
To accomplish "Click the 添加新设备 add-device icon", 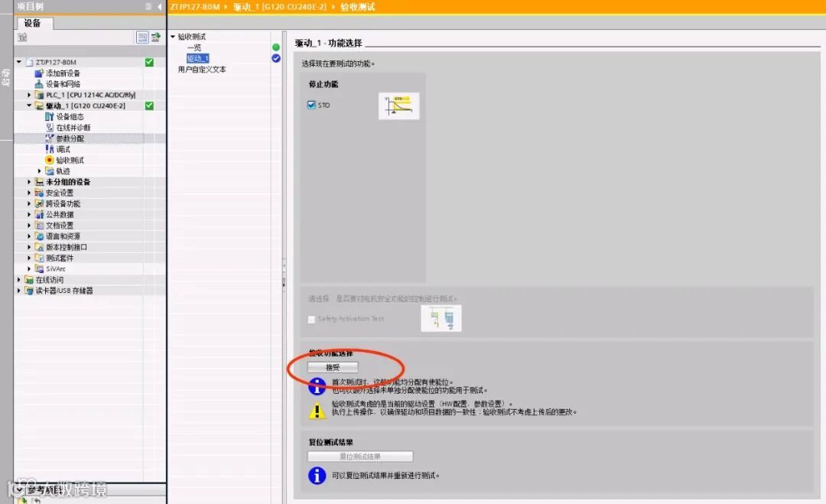I will (x=39, y=73).
